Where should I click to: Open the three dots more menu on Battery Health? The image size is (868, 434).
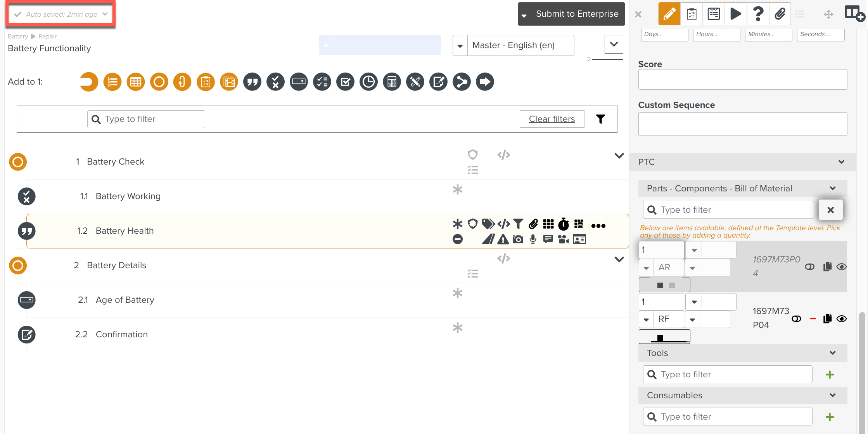(x=598, y=226)
